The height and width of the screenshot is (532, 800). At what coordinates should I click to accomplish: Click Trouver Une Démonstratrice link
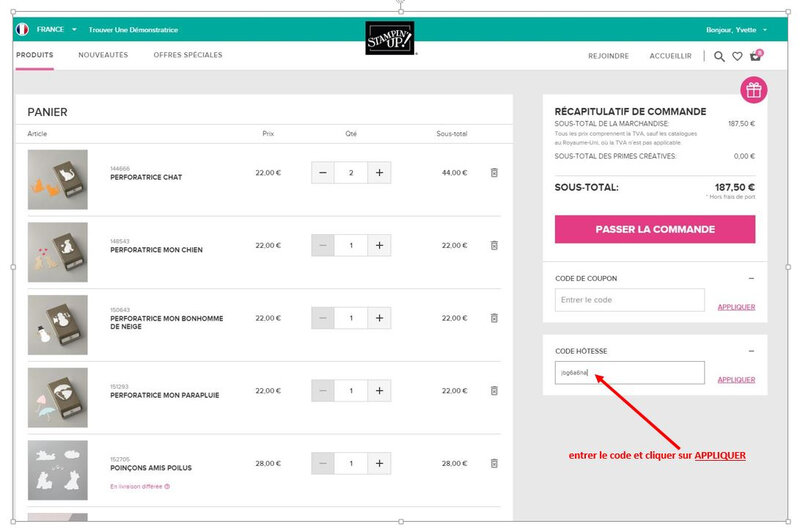point(133,30)
